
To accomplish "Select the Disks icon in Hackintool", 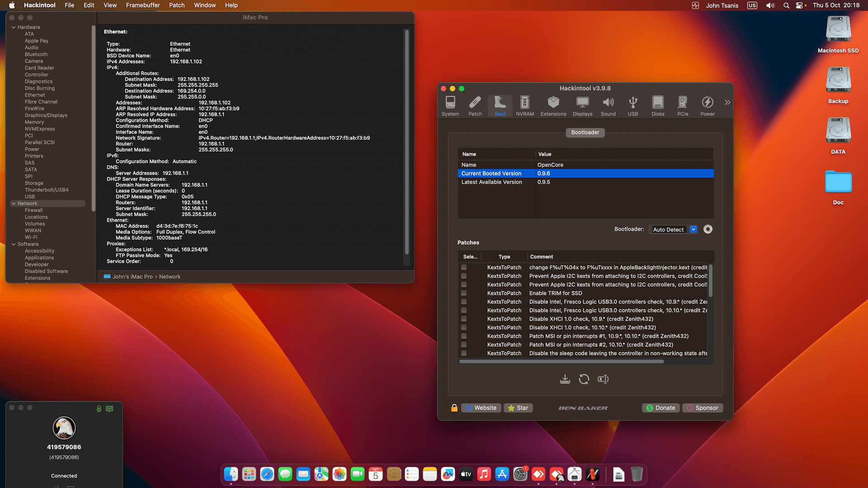I will point(657,105).
